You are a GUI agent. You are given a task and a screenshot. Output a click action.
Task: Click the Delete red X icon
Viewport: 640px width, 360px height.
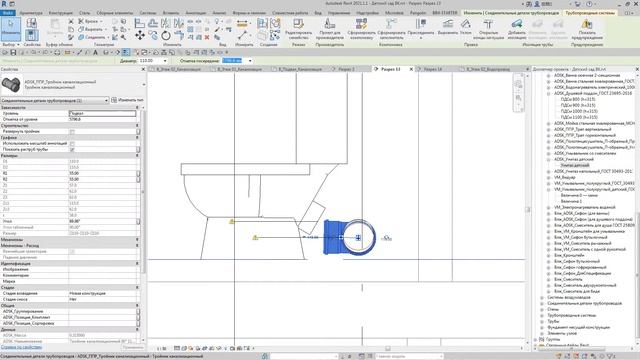tap(207, 37)
